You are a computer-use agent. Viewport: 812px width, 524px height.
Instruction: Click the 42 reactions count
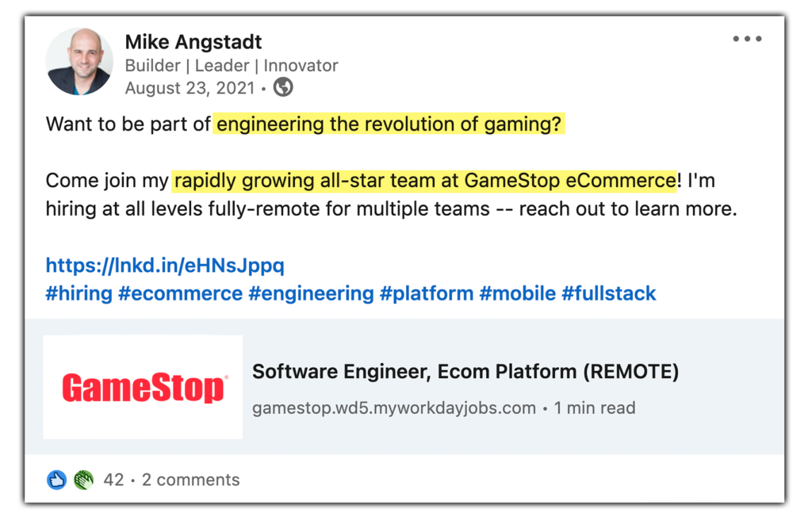(x=113, y=480)
